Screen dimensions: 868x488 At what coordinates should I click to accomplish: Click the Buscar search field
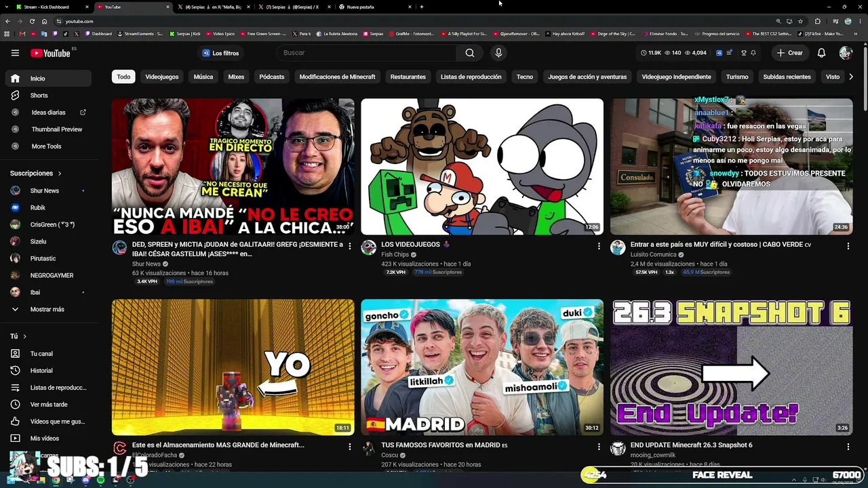pos(368,53)
